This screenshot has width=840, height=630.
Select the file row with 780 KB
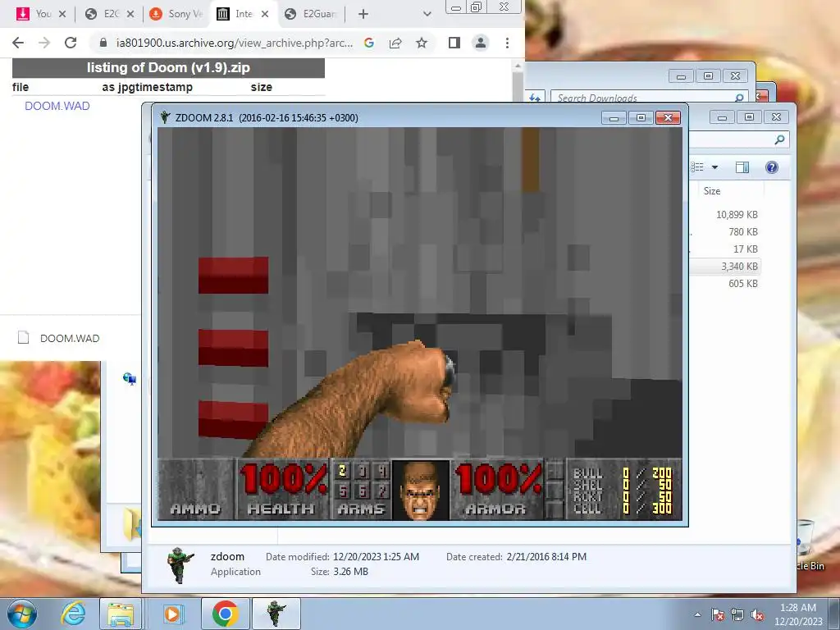742,231
